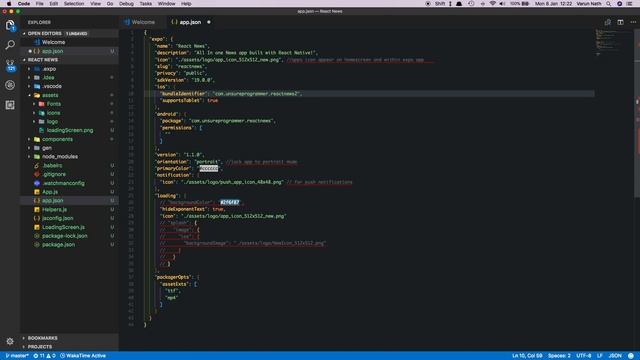Open package.json file
This screenshot has height=360, width=640.
(x=69, y=245)
